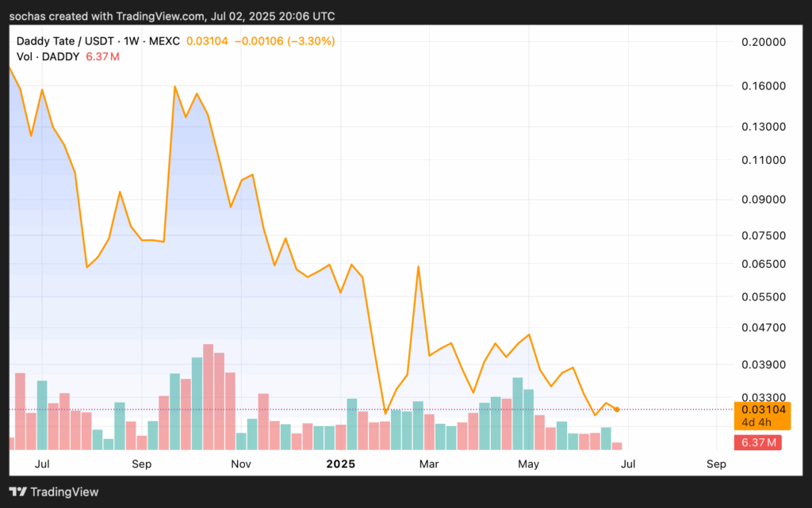Click the orange last-price dot ending the line
Viewport: 812px width, 508px height.
[617, 410]
